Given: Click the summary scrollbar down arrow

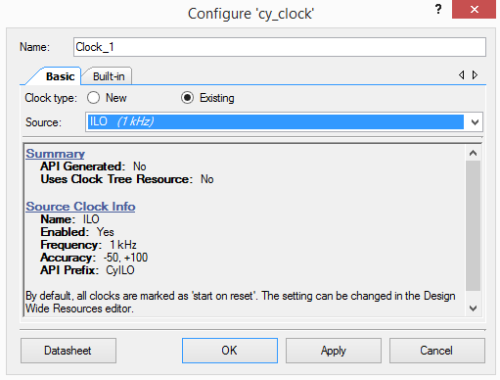Looking at the screenshot, I should (x=473, y=308).
